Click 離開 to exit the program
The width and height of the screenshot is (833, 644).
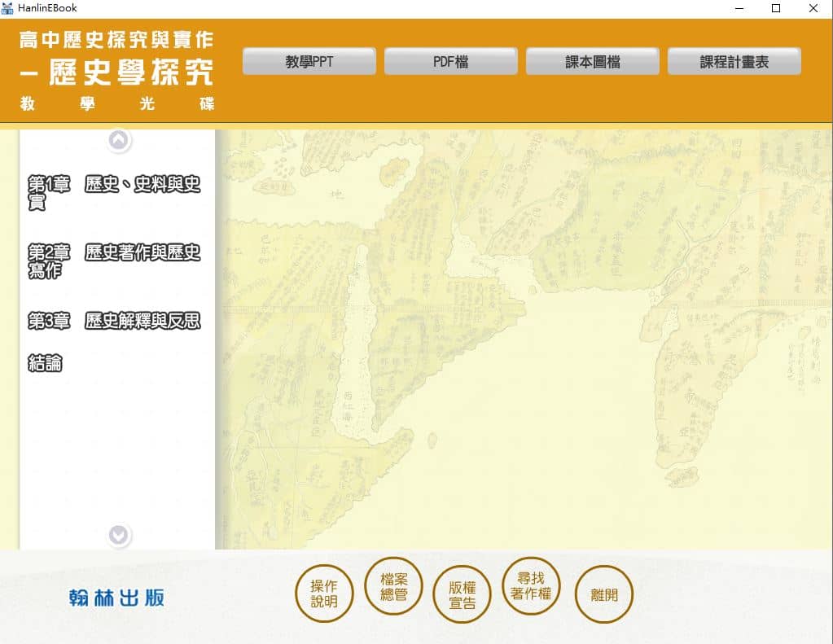coord(604,594)
